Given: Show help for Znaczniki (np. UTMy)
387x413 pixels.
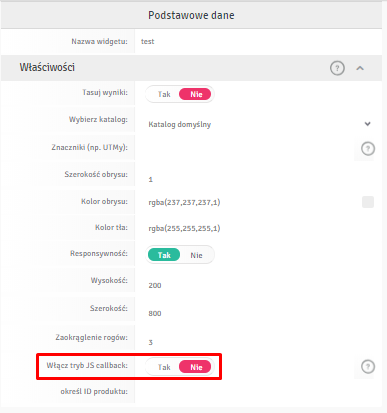Looking at the screenshot, I should click(x=368, y=148).
